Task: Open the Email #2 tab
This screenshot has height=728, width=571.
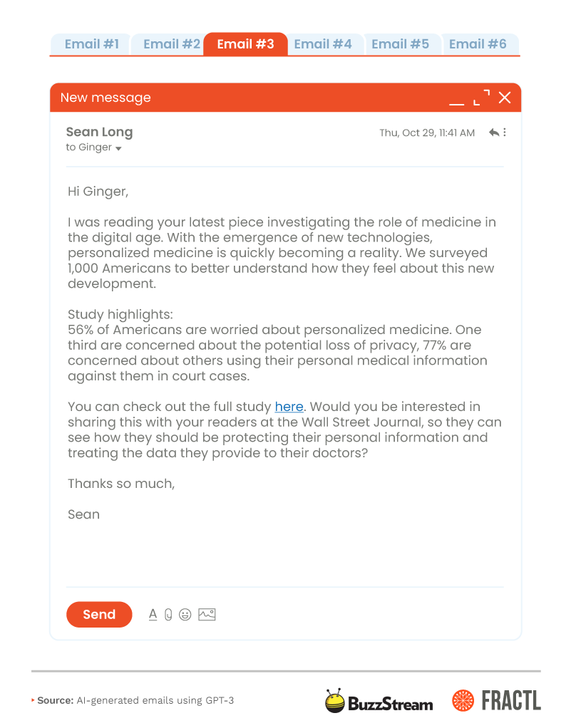Action: [x=171, y=44]
